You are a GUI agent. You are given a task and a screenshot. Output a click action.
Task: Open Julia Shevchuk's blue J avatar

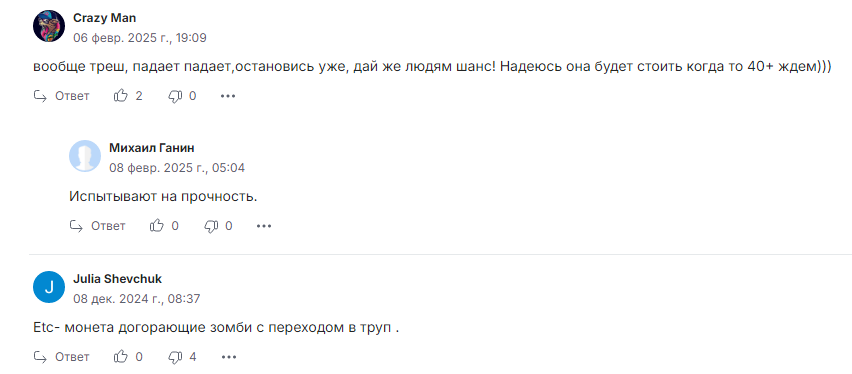tap(49, 286)
